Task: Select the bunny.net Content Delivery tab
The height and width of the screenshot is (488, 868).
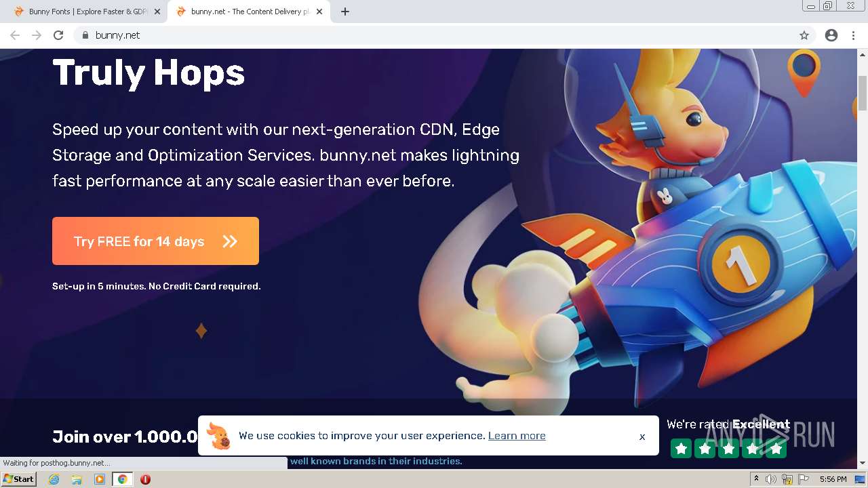Action: [x=249, y=12]
